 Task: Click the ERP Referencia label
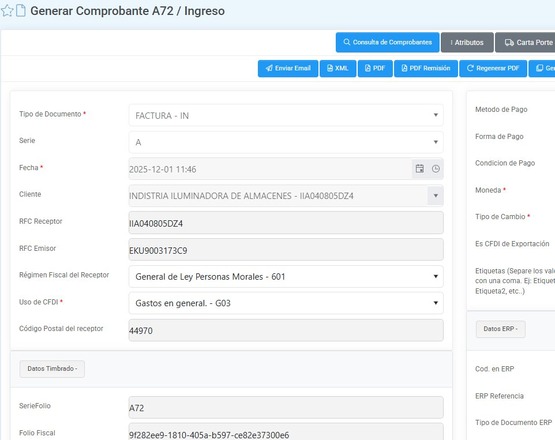tap(499, 396)
